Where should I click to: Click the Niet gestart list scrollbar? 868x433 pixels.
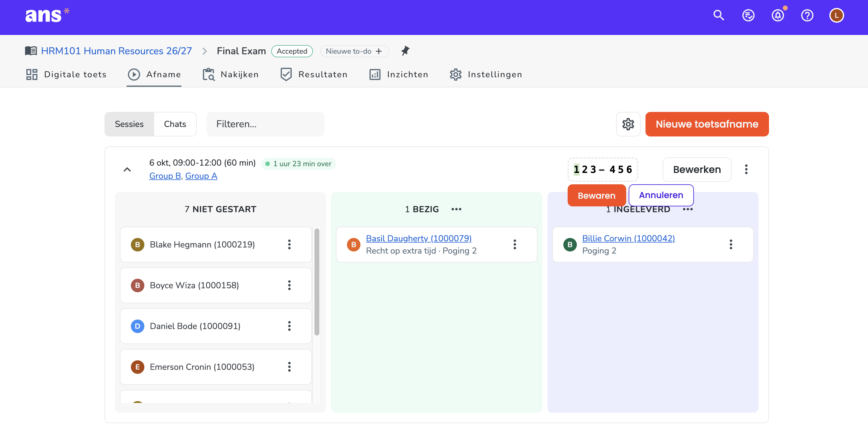(x=316, y=282)
